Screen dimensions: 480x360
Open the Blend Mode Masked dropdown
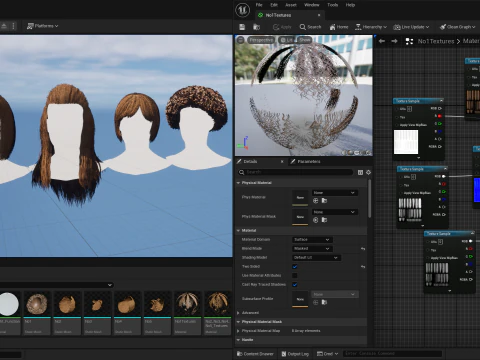[x=312, y=249]
